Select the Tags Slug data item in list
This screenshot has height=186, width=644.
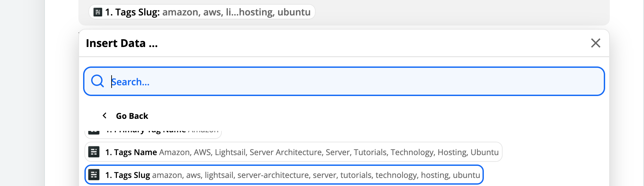[284, 175]
